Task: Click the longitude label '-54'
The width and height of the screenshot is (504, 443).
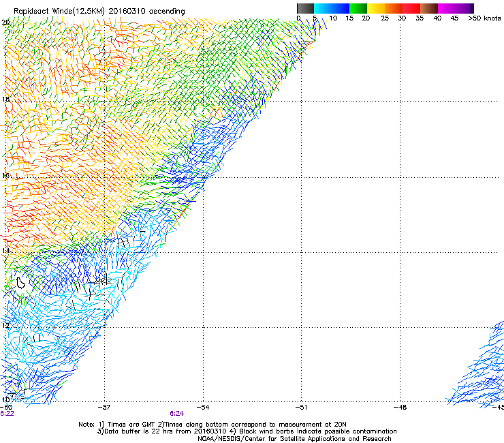Action: coord(203,408)
